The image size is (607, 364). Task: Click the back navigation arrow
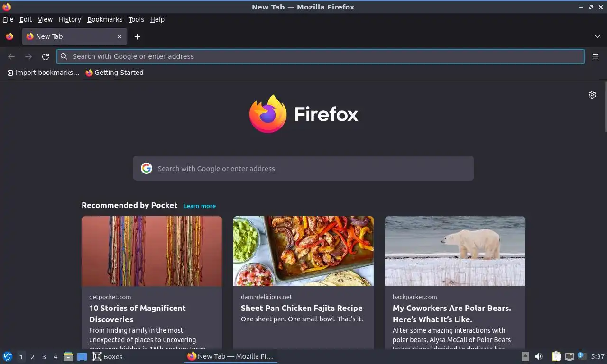pyautogui.click(x=11, y=56)
